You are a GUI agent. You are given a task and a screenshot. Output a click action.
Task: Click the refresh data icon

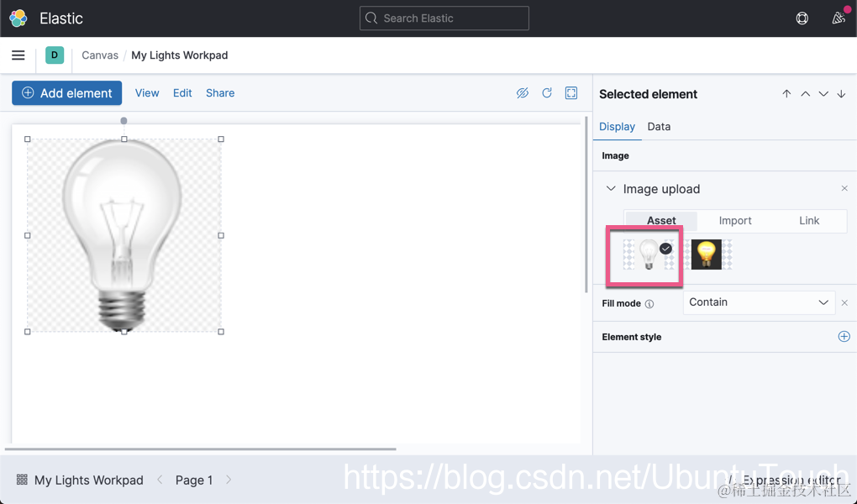click(x=547, y=93)
